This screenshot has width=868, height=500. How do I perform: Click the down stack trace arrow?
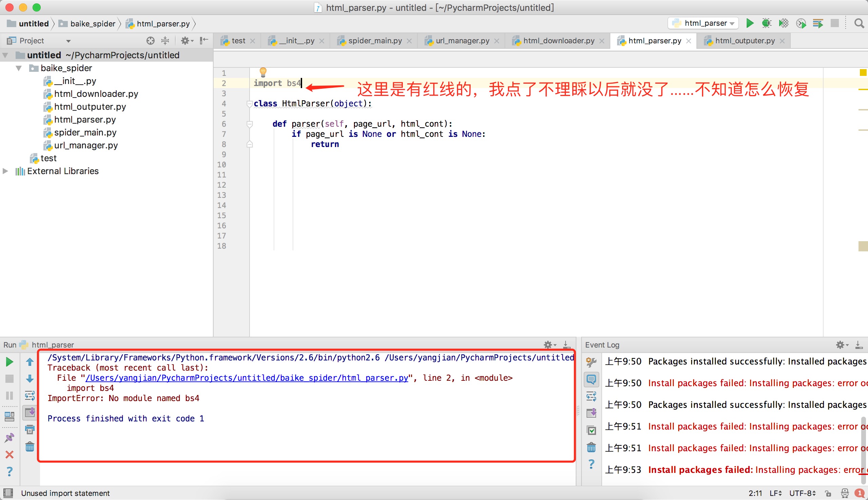29,379
